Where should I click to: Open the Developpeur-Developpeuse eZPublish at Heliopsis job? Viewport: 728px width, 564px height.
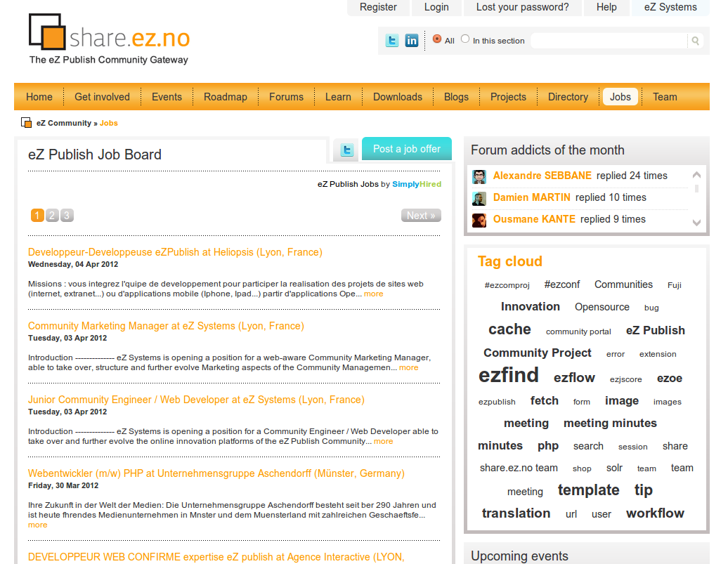click(175, 252)
